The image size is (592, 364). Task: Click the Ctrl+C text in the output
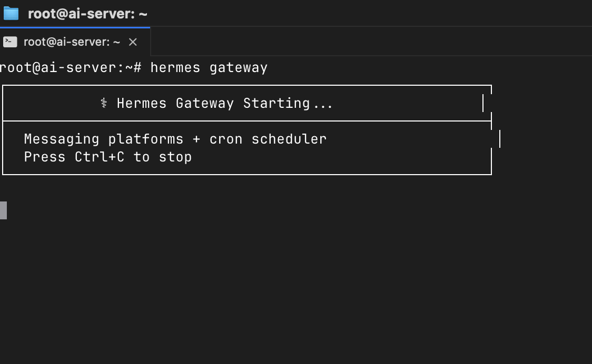[x=100, y=157]
